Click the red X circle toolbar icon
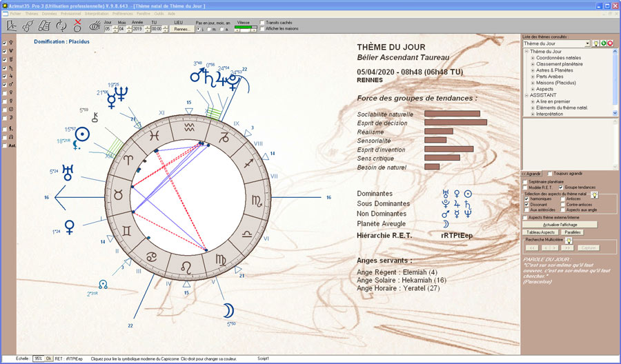The width and height of the screenshot is (621, 364). pyautogui.click(x=78, y=26)
